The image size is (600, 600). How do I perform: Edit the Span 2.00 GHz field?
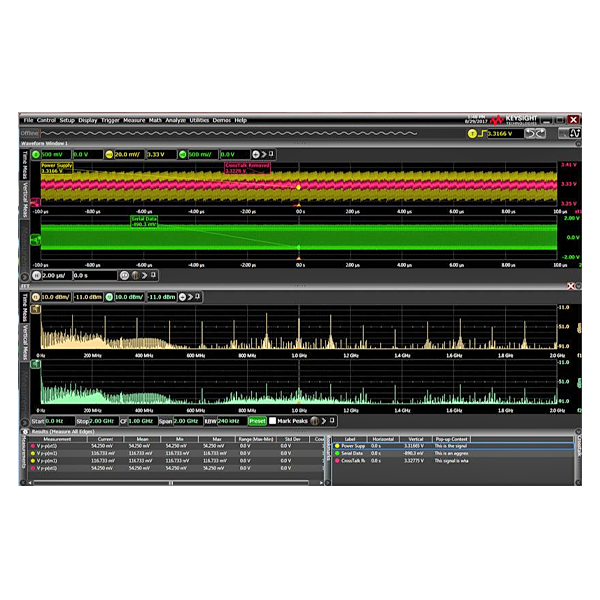point(188,421)
